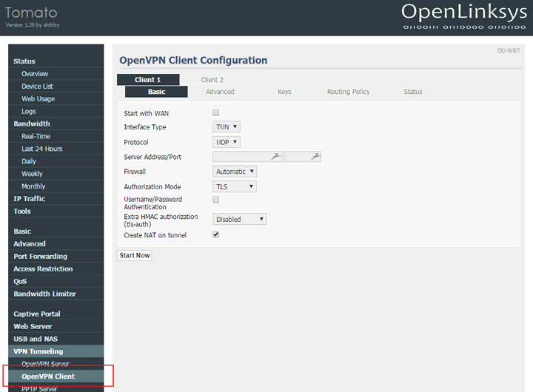Open Extra HMAC authorization dropdown
533x392 pixels.
(240, 219)
